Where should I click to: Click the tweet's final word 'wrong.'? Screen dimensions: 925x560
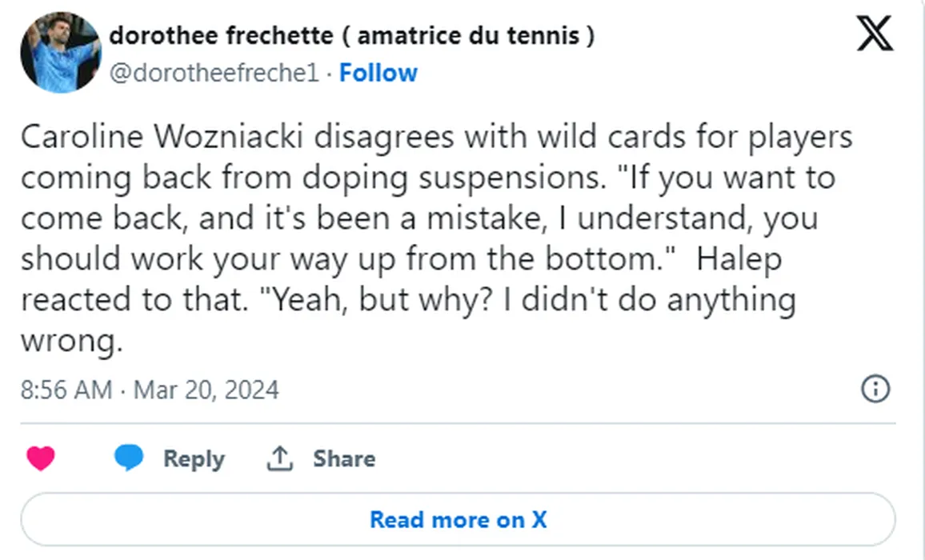[x=70, y=342]
